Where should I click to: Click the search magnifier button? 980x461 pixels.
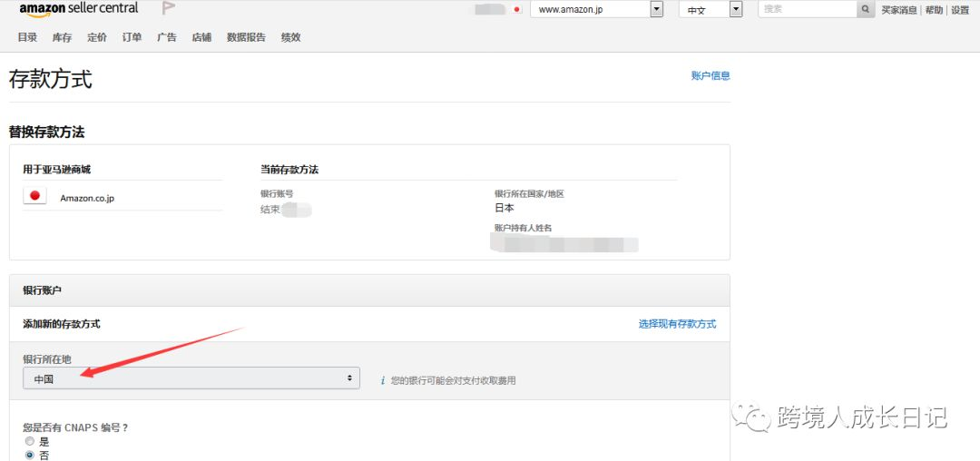point(866,9)
